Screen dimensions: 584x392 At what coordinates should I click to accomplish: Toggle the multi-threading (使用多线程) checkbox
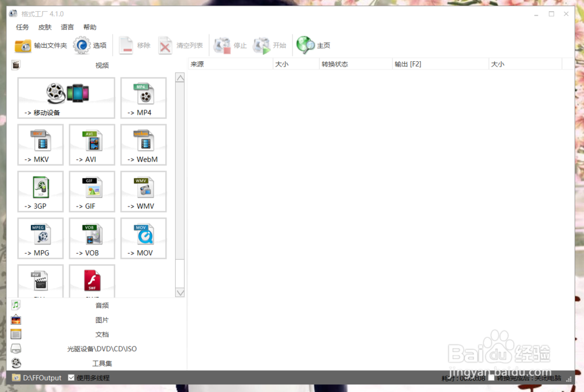[x=71, y=377]
